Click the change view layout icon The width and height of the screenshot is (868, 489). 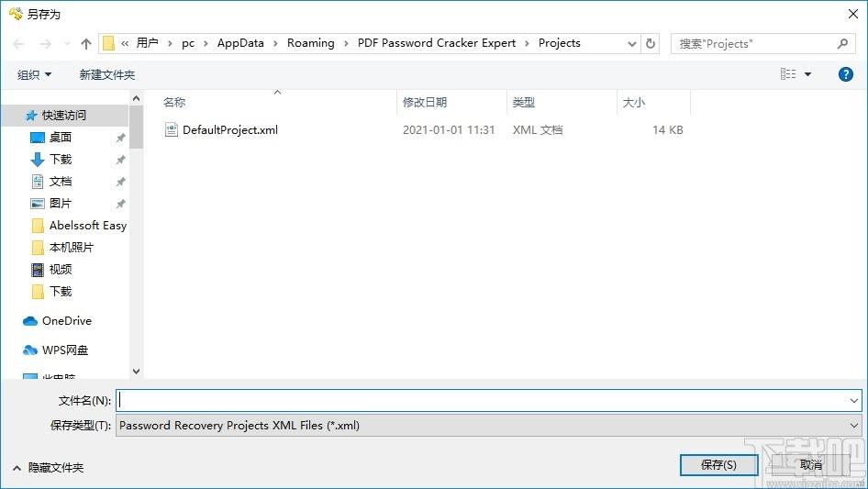pyautogui.click(x=788, y=74)
